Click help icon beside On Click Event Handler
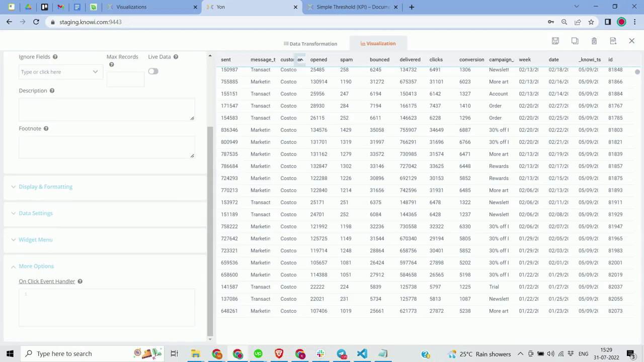Viewport: 644px width, 362px height. (80, 282)
